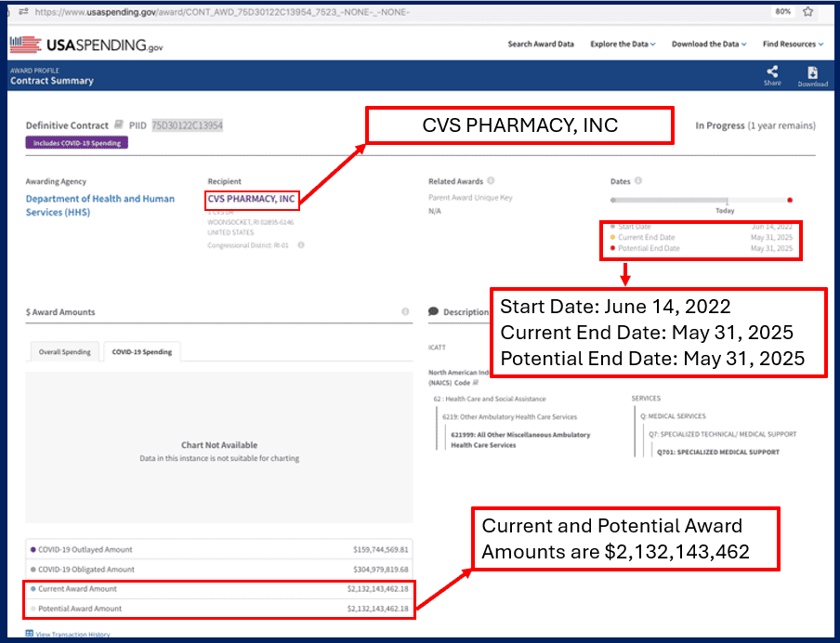The width and height of the screenshot is (840, 643).
Task: Switch to the Overall Spending tab
Action: pos(65,352)
